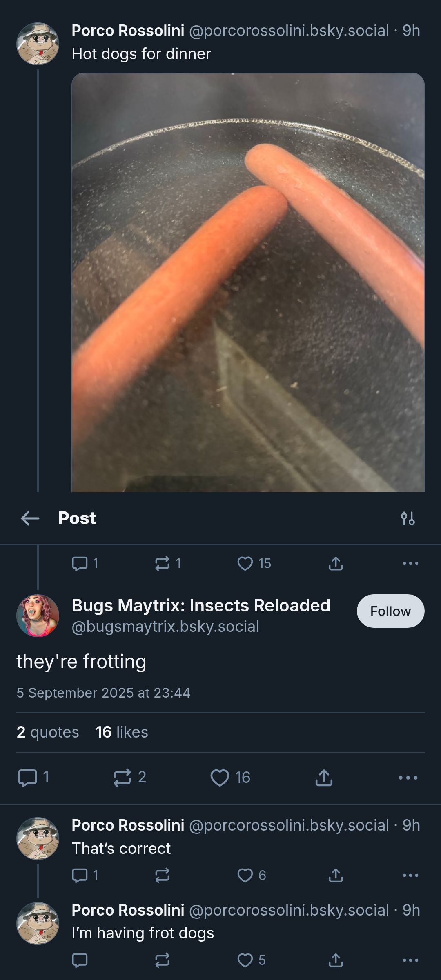
Task: Open more options on the main post
Action: pos(408,778)
